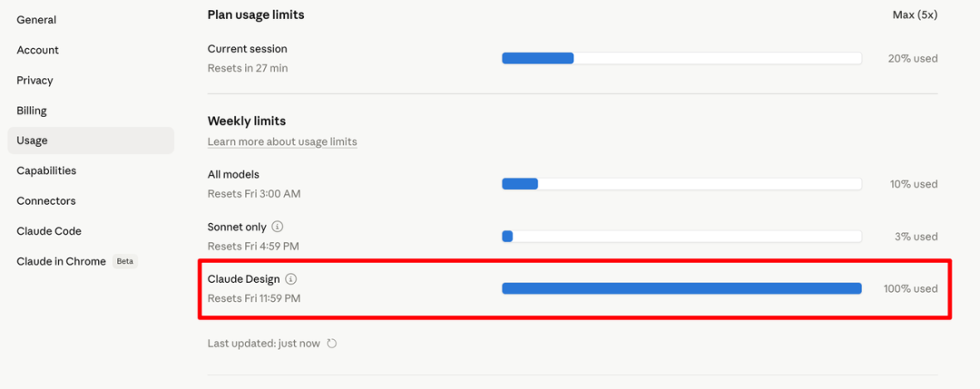Click the All models usage bar

681,184
